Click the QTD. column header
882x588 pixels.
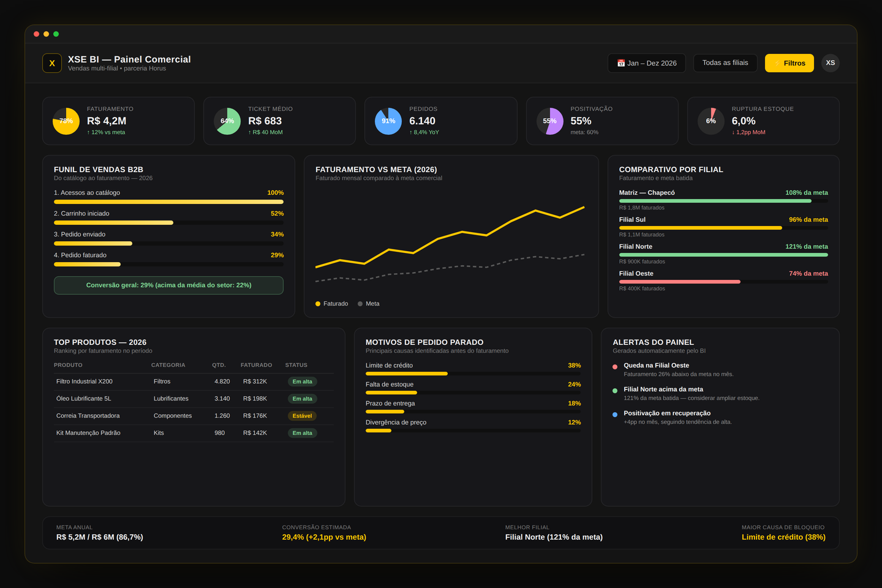click(219, 365)
